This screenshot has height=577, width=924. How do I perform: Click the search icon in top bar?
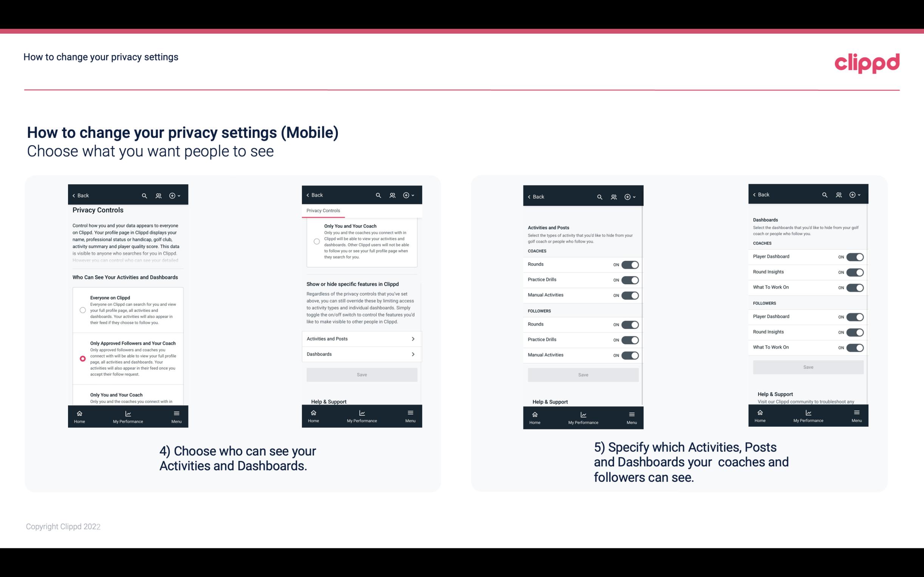pos(144,196)
